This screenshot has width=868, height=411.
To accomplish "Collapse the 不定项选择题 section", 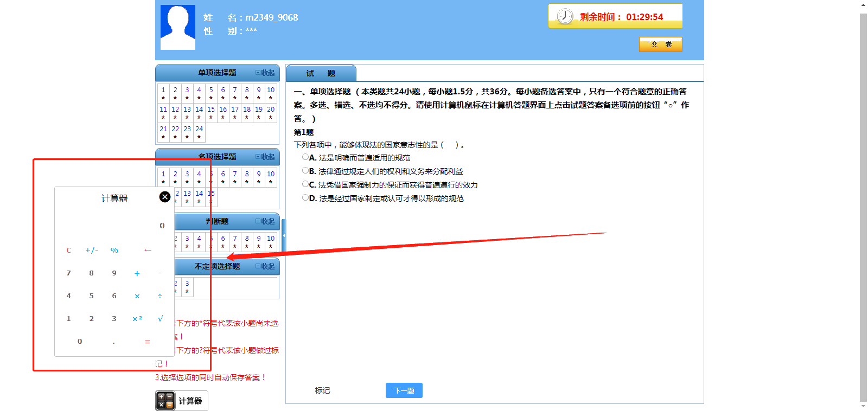I will (x=265, y=266).
